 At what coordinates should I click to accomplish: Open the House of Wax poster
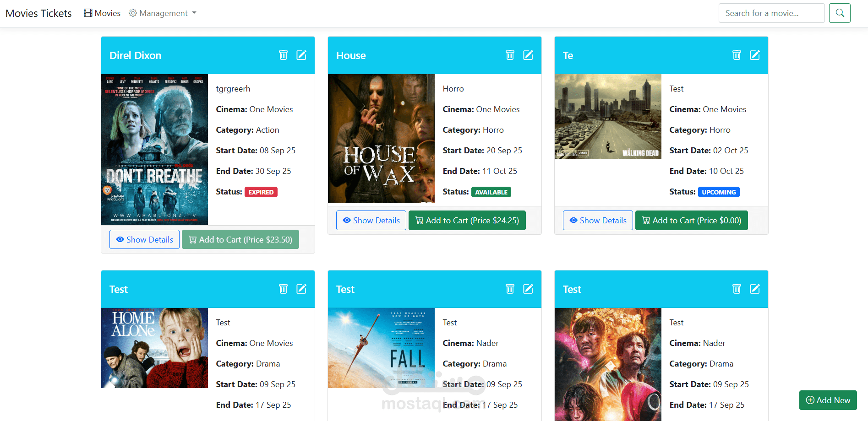381,138
